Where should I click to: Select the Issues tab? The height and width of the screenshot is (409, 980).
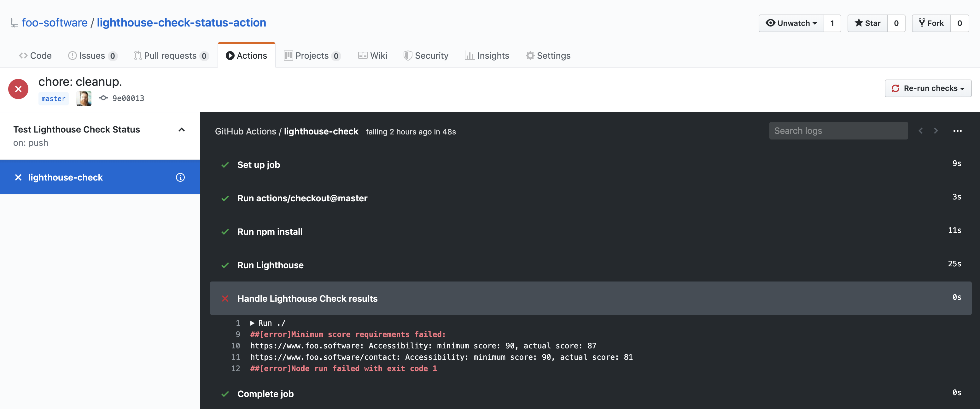click(x=92, y=55)
